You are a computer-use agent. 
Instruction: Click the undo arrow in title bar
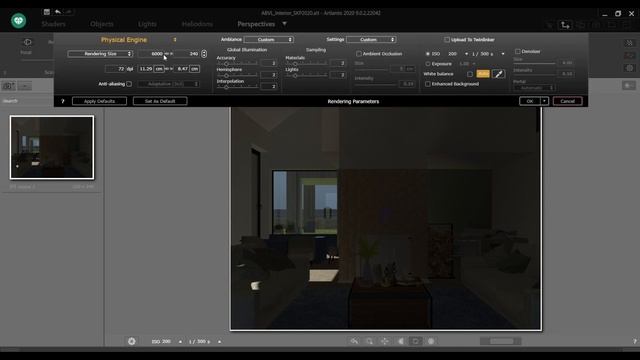tap(58, 12)
